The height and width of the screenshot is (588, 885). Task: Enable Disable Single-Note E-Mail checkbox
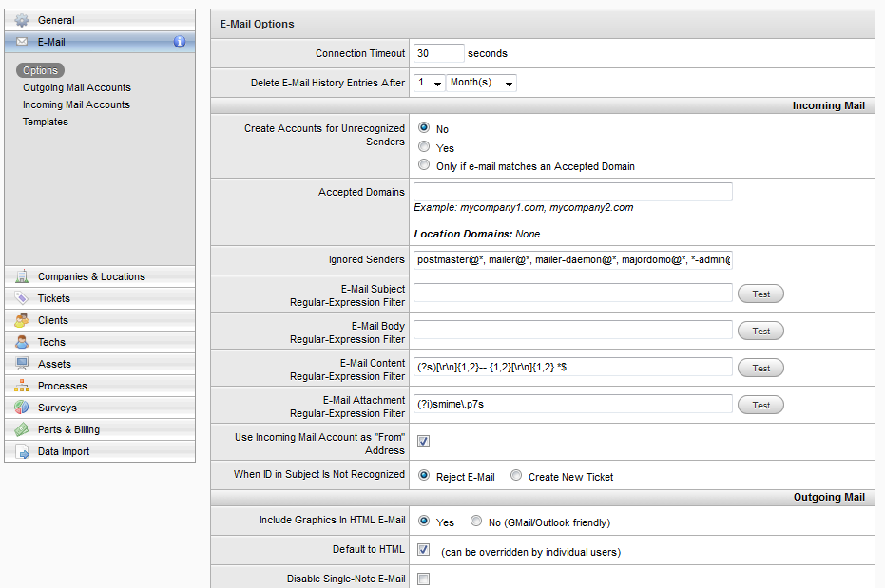(423, 579)
